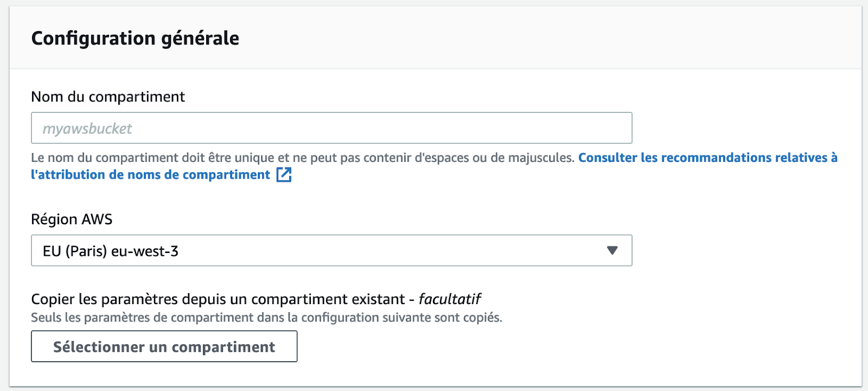This screenshot has width=868, height=391.
Task: Click the l'attribution de noms de compartiment link
Action: tap(150, 175)
